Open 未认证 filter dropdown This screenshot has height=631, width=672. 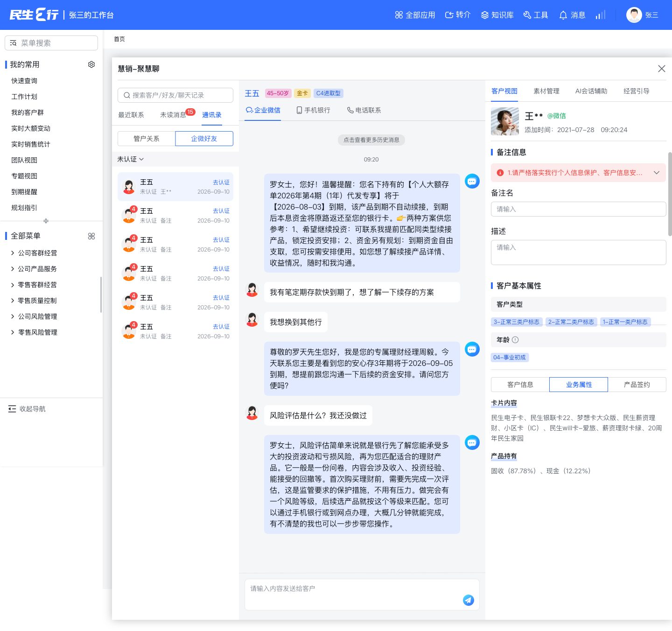(131, 159)
